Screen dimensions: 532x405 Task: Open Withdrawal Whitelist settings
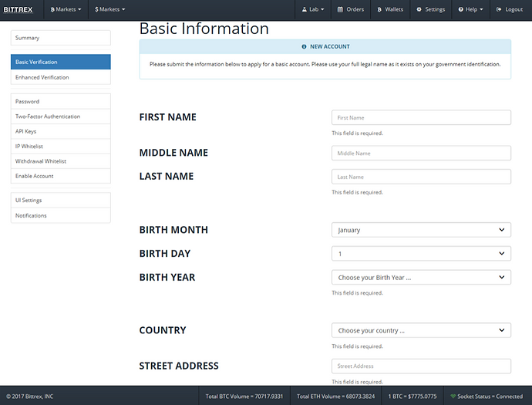coord(61,161)
